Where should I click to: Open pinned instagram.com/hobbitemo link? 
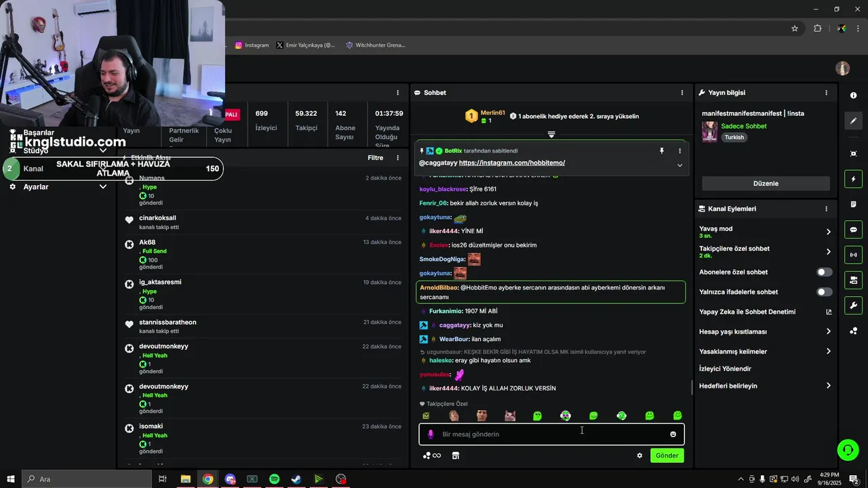(x=512, y=163)
